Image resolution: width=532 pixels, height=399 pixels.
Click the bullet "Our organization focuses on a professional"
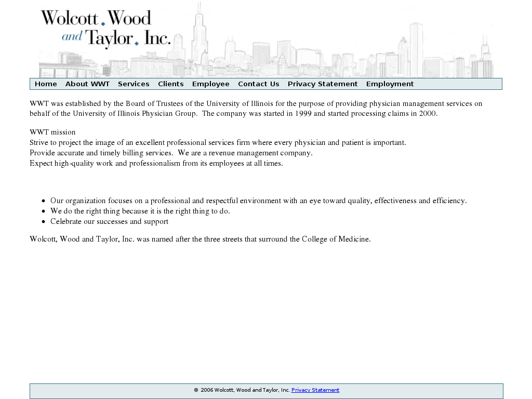(x=259, y=201)
